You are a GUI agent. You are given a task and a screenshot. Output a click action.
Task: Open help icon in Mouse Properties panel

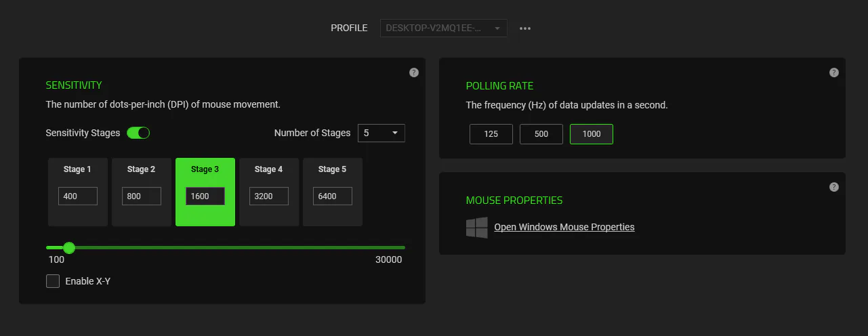click(x=834, y=187)
